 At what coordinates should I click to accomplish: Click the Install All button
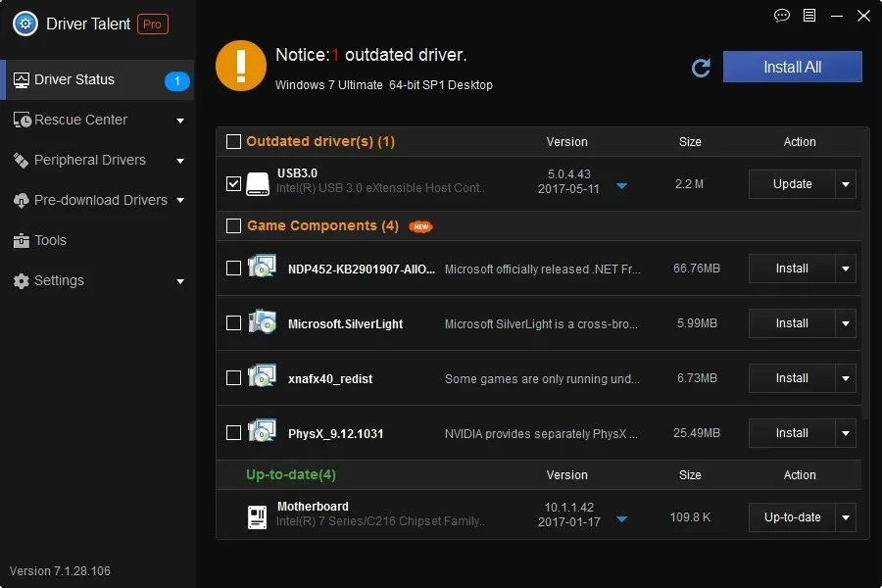click(x=792, y=67)
